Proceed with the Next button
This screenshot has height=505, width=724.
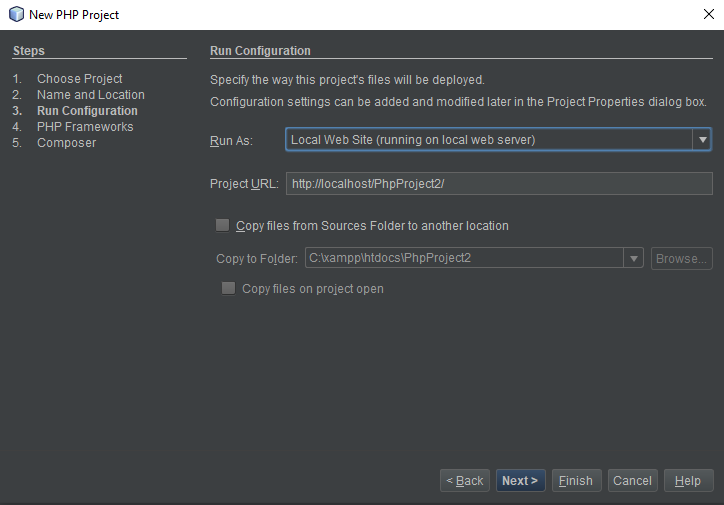click(520, 481)
